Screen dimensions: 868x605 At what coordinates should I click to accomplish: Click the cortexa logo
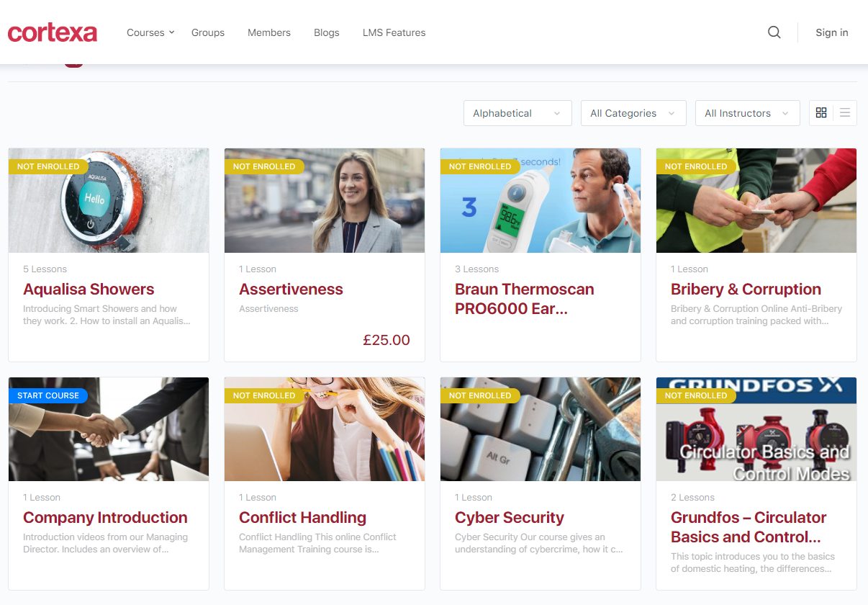point(53,32)
